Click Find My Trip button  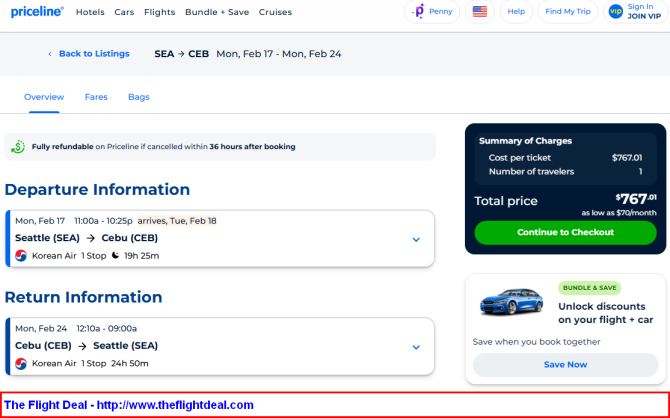click(x=568, y=12)
